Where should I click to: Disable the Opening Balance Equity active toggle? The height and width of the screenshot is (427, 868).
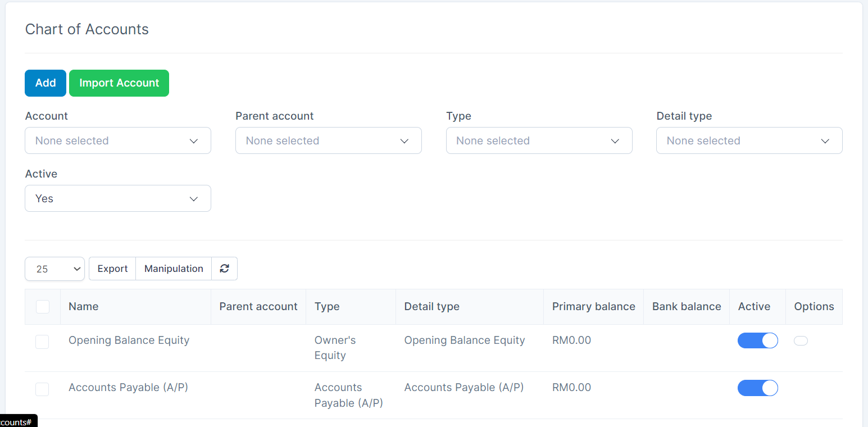coord(757,340)
